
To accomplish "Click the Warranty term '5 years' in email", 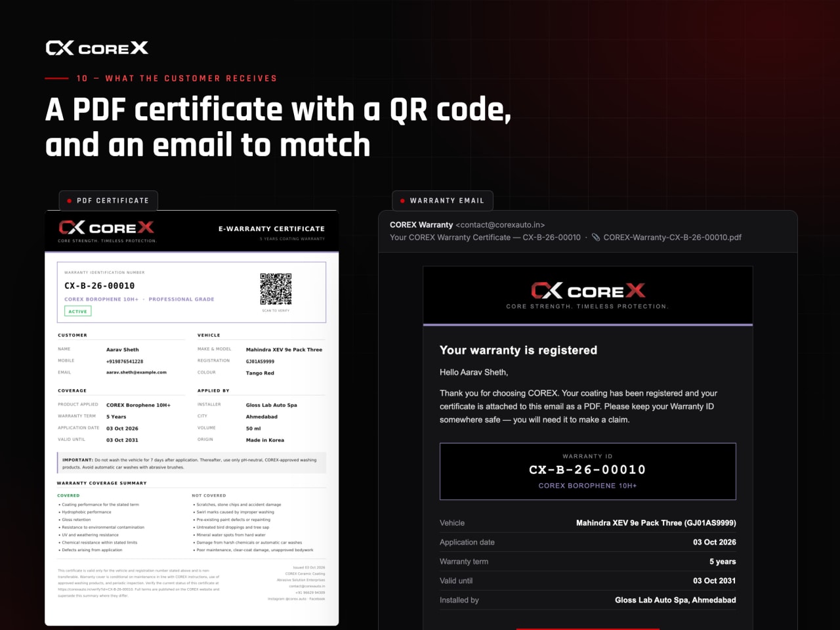I will point(723,562).
